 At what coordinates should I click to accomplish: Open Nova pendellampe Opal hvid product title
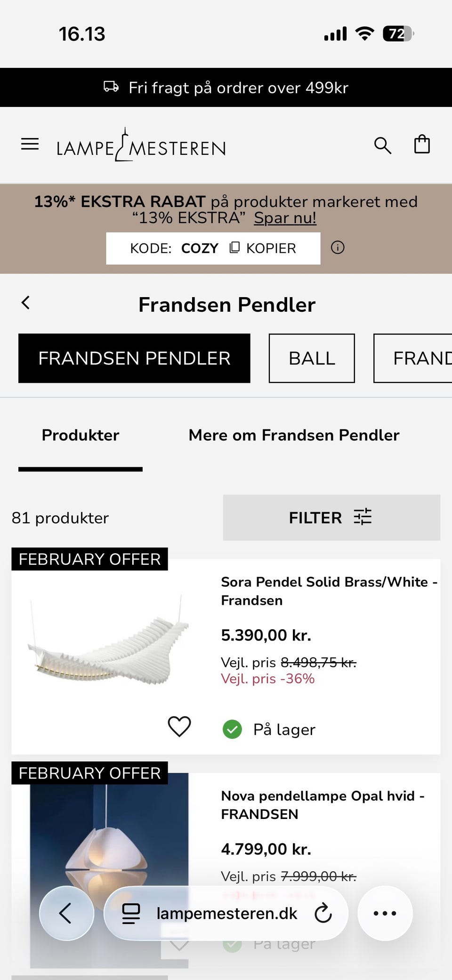(322, 805)
